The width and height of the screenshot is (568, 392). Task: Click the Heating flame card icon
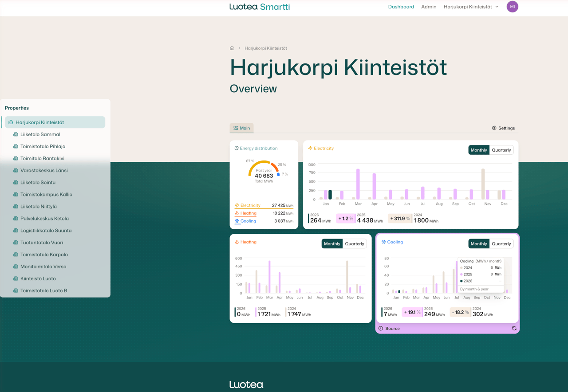point(237,242)
